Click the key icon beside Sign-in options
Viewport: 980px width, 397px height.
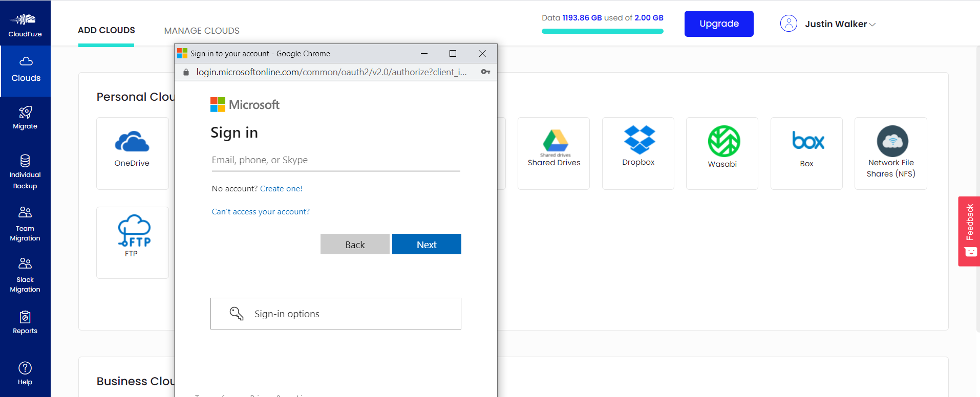click(x=236, y=314)
